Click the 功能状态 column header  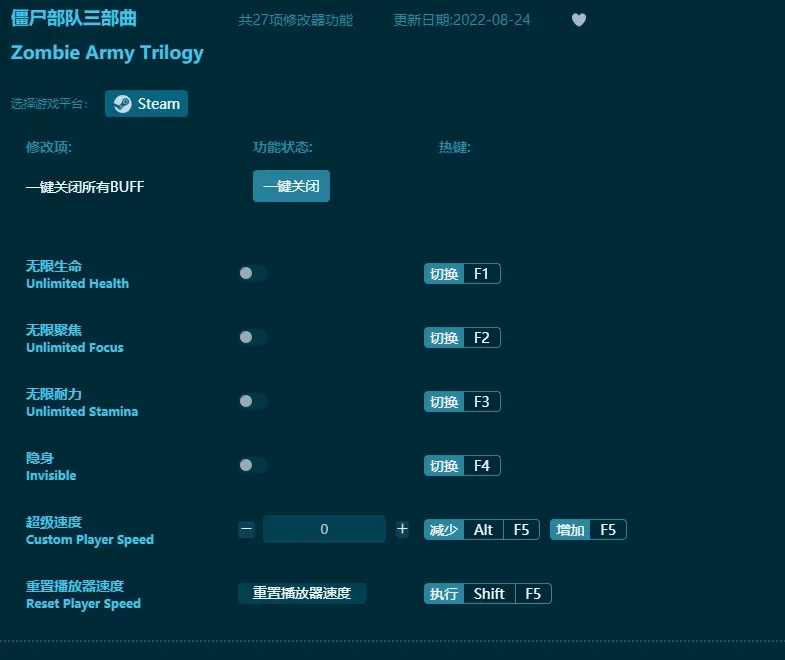283,147
